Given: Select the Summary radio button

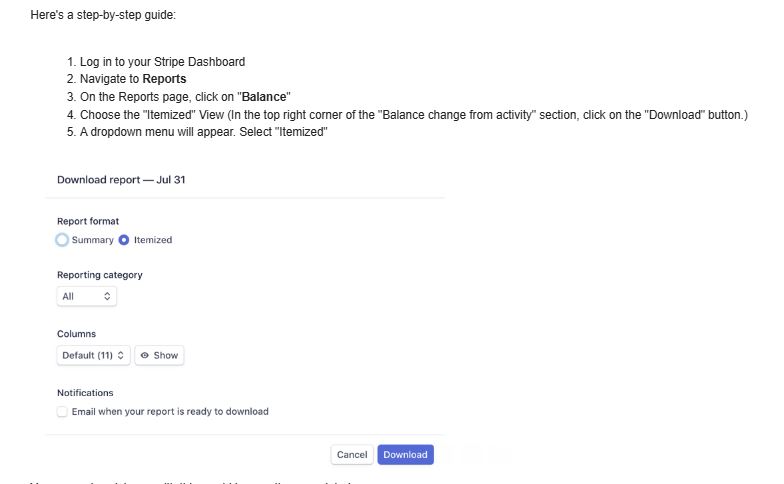Looking at the screenshot, I should tap(63, 240).
